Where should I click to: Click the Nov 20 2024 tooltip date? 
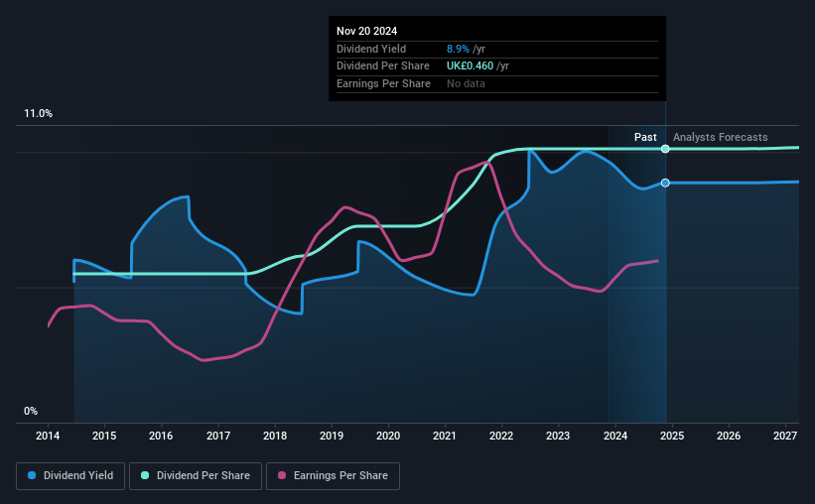[x=366, y=31]
